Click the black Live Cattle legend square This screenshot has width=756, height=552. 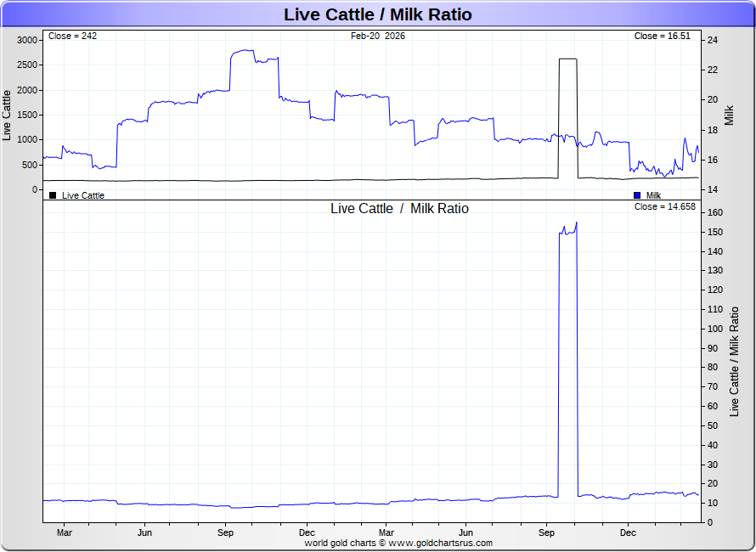(x=53, y=195)
